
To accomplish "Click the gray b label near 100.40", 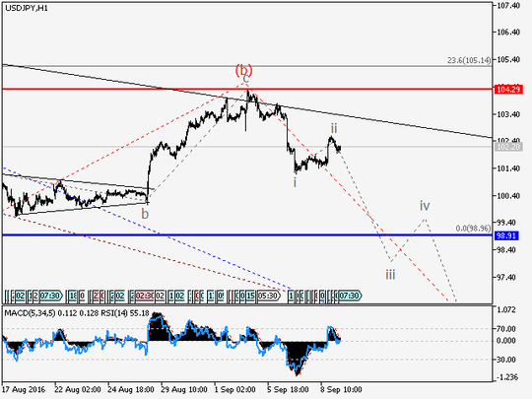I will (145, 214).
